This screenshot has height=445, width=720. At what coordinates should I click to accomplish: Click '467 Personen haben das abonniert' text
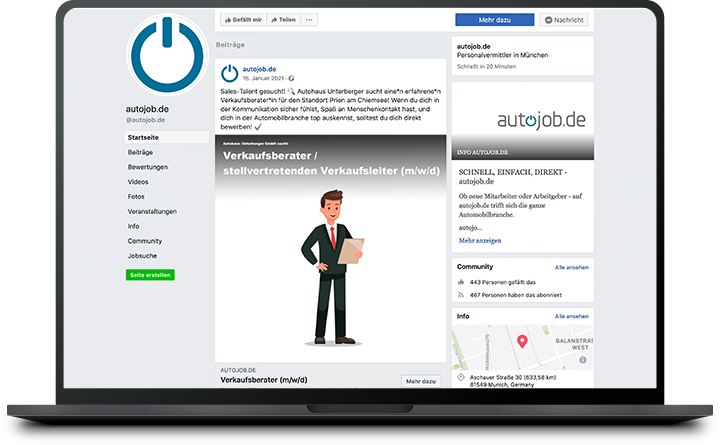515,295
